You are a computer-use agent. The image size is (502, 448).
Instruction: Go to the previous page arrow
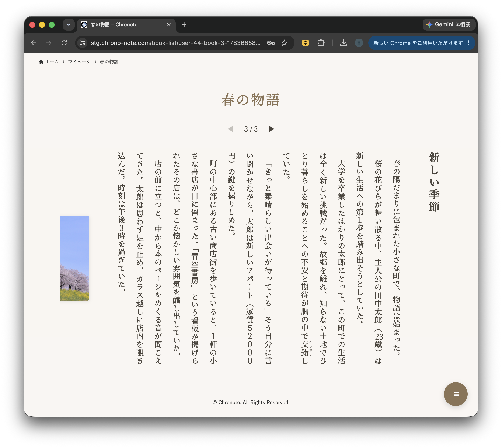(x=230, y=129)
